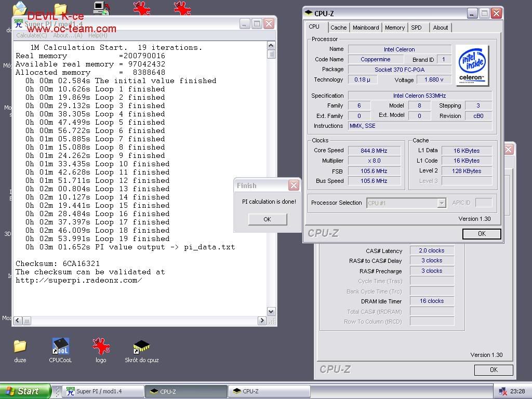Click OK in the front CPU-Z window
Image resolution: width=532 pixels, height=399 pixels.
482,234
